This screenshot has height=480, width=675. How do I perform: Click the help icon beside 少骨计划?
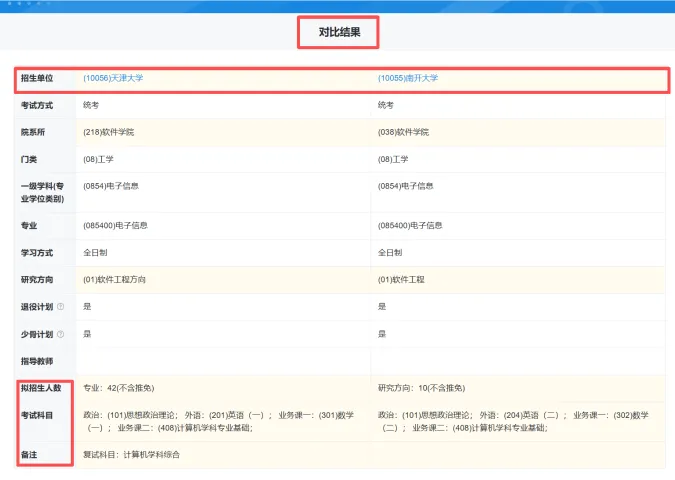[61, 334]
